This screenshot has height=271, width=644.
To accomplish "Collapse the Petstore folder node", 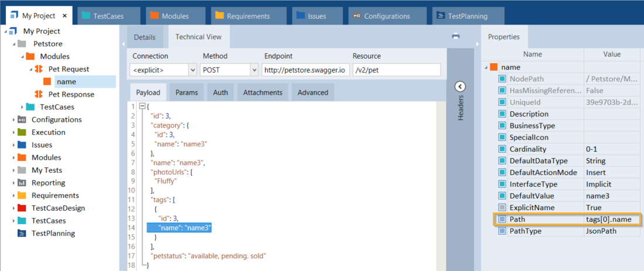I will [x=13, y=44].
